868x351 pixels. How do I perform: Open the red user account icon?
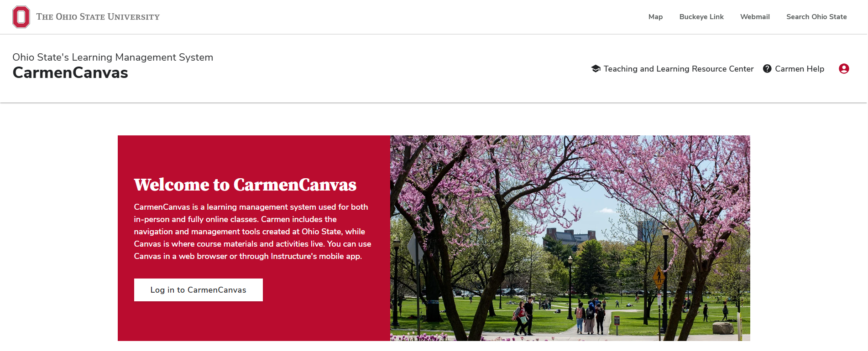click(844, 69)
